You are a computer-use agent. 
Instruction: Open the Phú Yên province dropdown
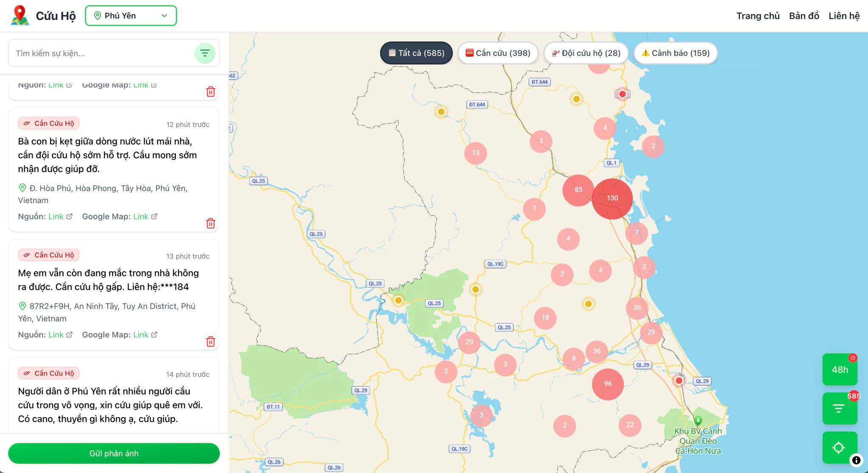tap(131, 16)
